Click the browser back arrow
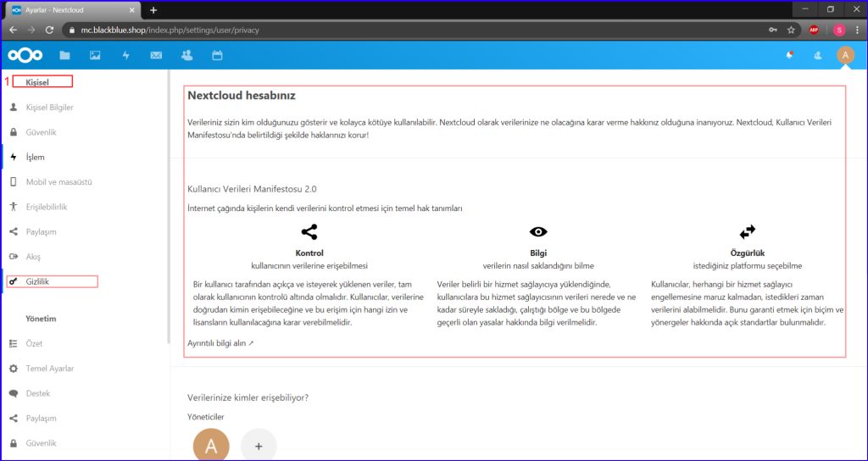This screenshot has width=868, height=461. point(14,30)
